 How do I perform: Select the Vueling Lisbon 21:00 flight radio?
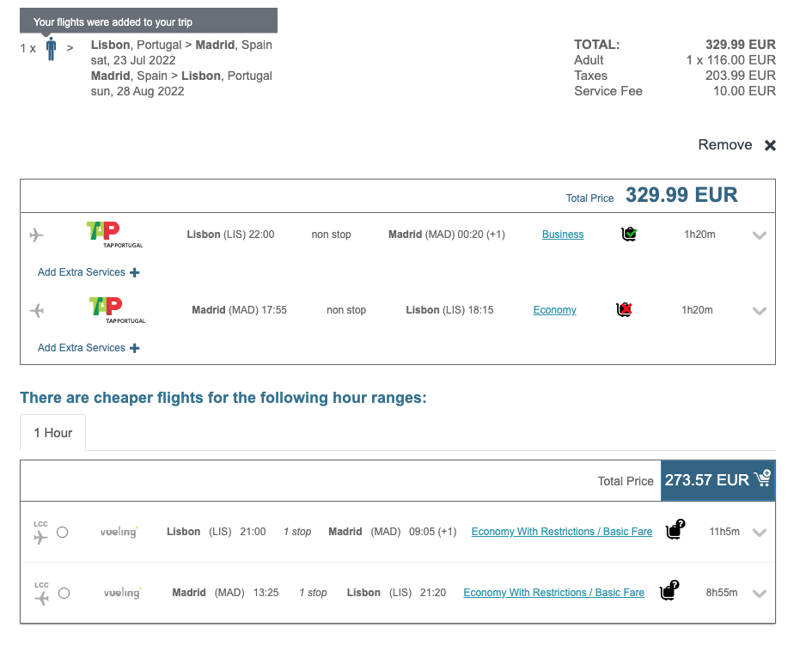[x=63, y=533]
